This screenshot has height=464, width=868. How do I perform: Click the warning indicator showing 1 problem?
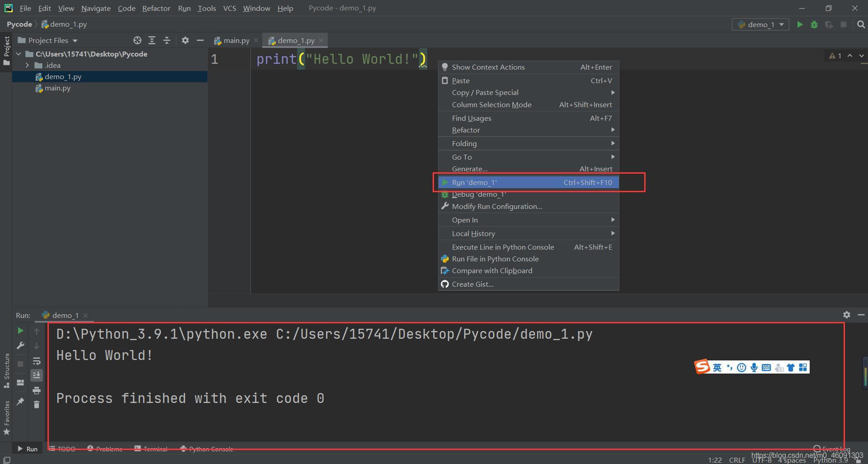point(835,56)
